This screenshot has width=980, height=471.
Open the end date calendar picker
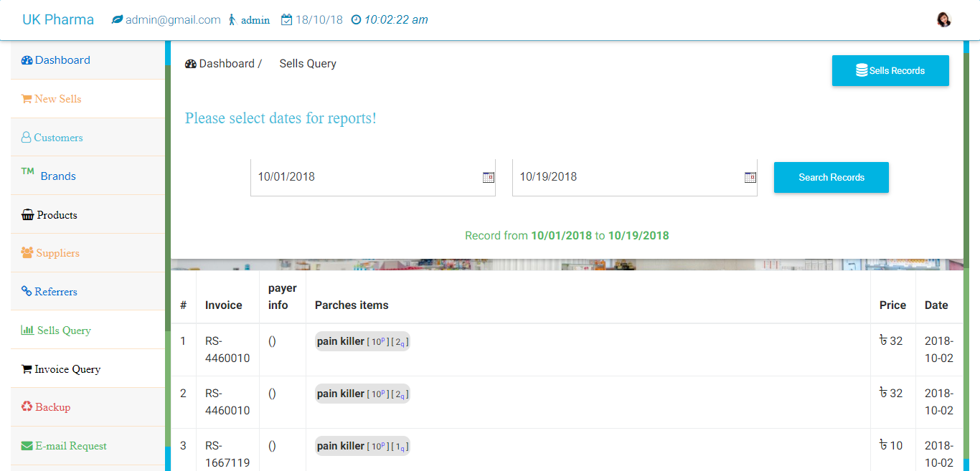tap(750, 176)
